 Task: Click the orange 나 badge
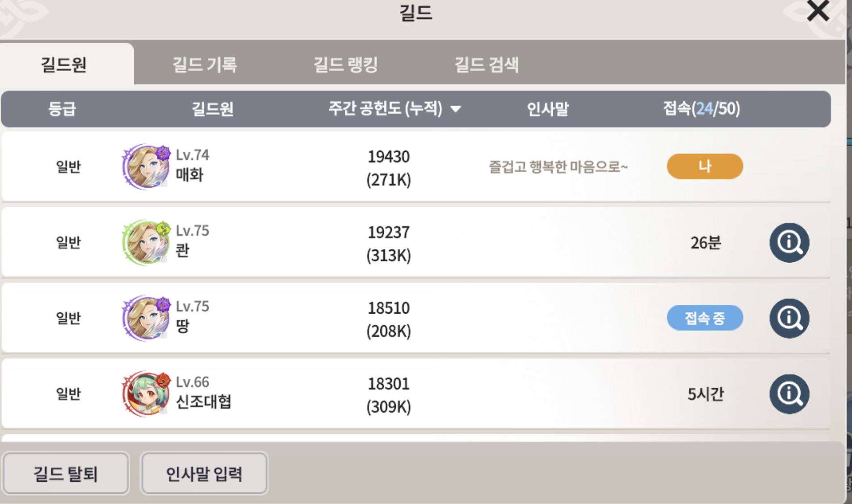click(x=705, y=166)
